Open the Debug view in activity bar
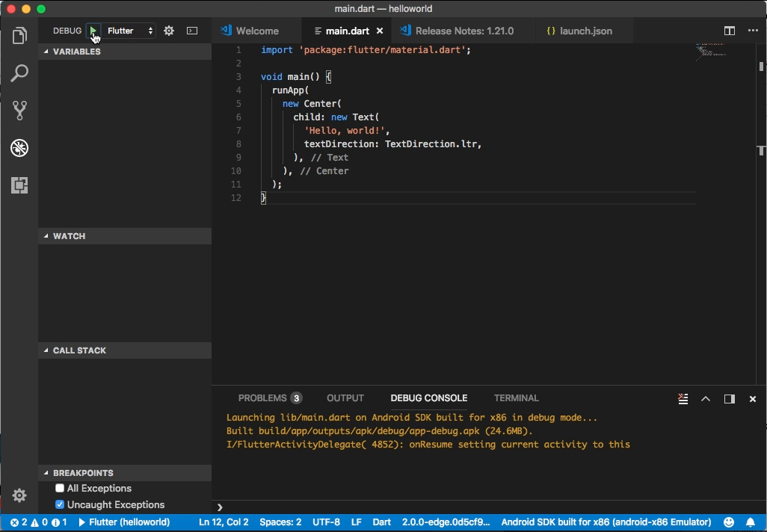 coord(19,148)
